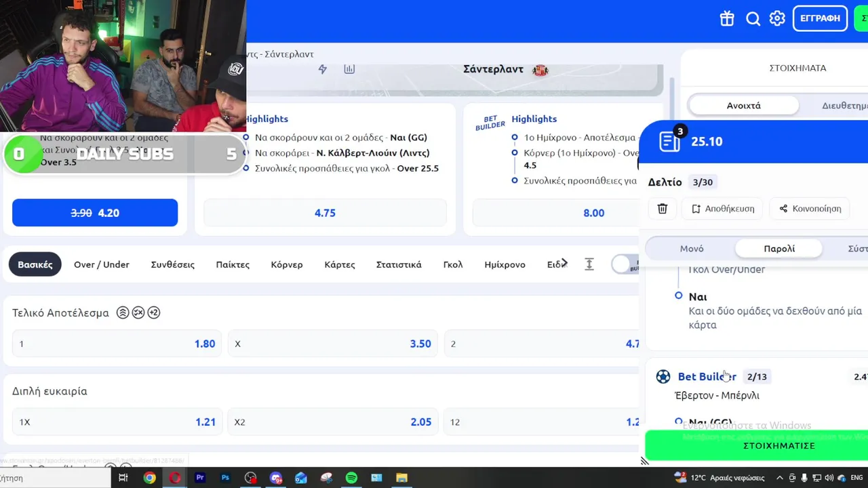The image size is (868, 488).
Task: Toggle the Bet Builder switch in market tabs
Action: point(625,264)
